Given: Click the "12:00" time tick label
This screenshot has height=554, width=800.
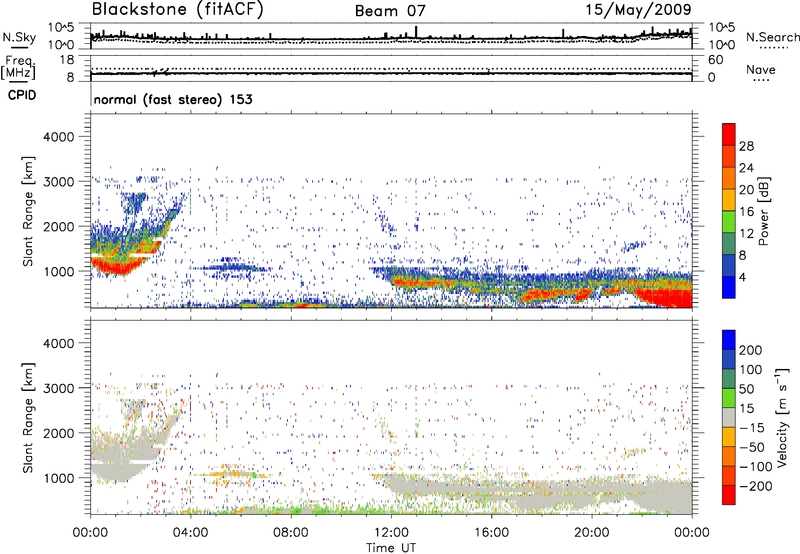Looking at the screenshot, I should [x=391, y=533].
